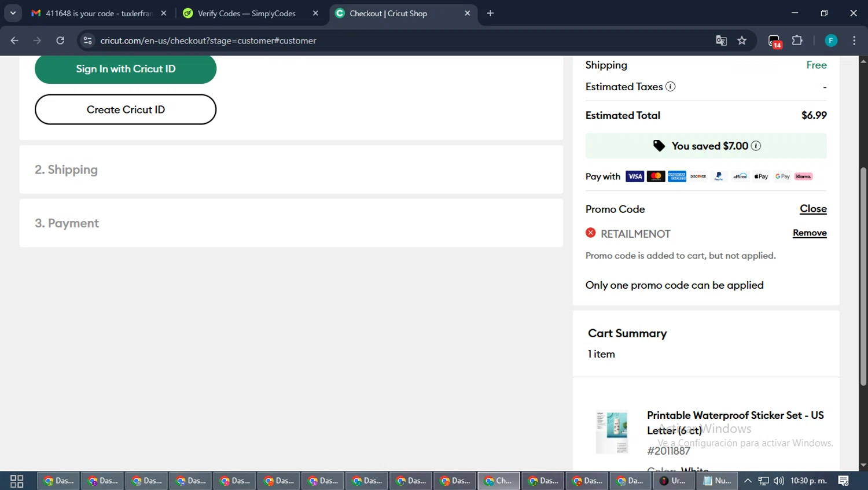Reload the checkout page
868x490 pixels.
point(60,40)
